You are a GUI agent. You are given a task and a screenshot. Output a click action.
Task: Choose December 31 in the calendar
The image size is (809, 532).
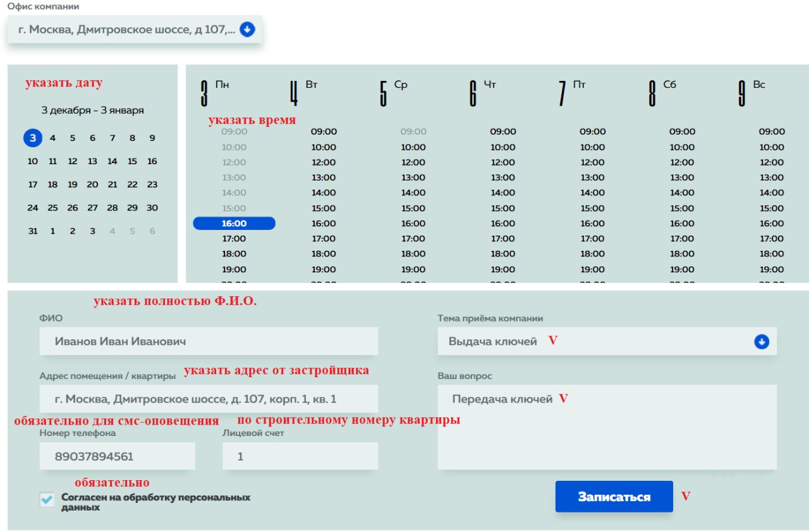33,231
